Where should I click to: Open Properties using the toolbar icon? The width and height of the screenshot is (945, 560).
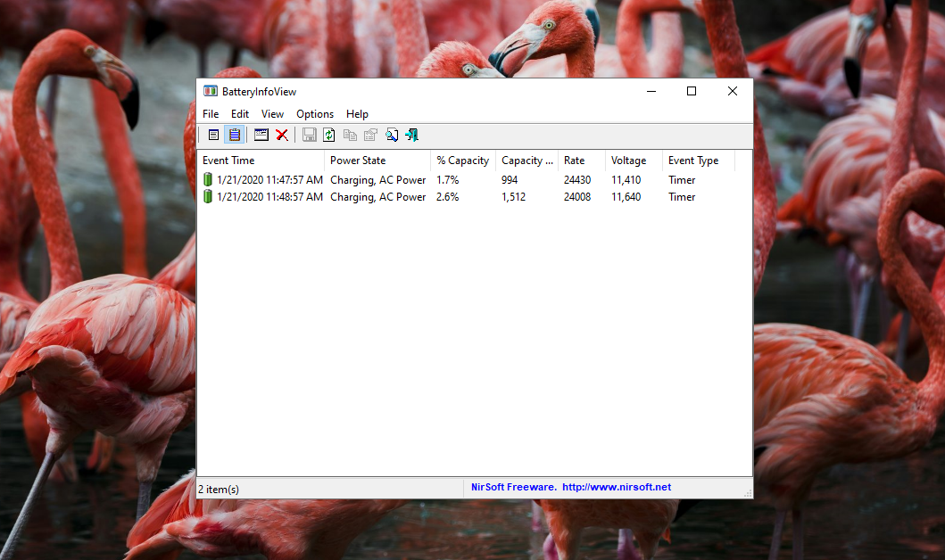(370, 135)
